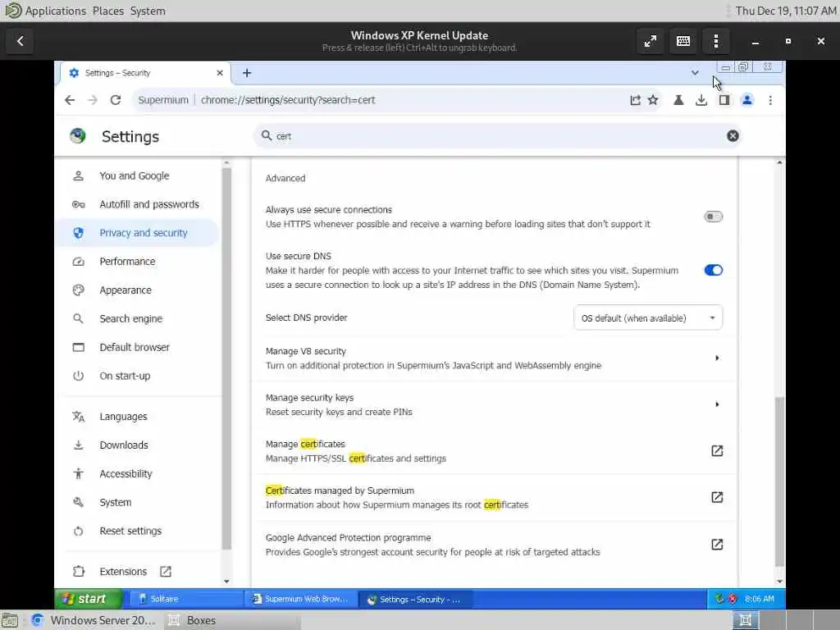Click the date and time in top panel
The image size is (840, 630).
[785, 11]
